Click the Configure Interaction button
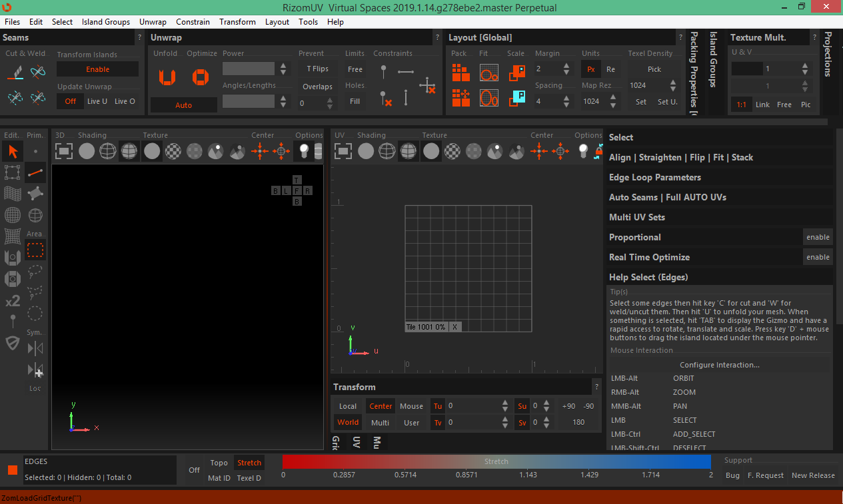The height and width of the screenshot is (504, 843). 719,365
